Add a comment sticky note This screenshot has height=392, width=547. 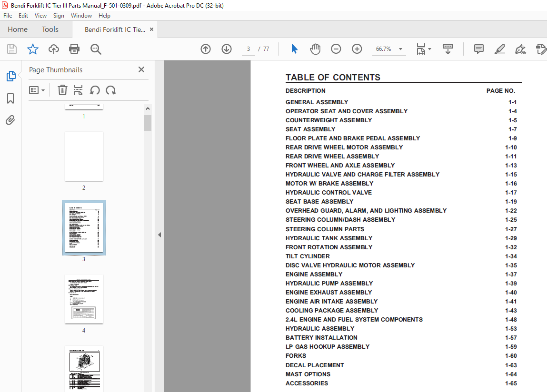tap(479, 49)
